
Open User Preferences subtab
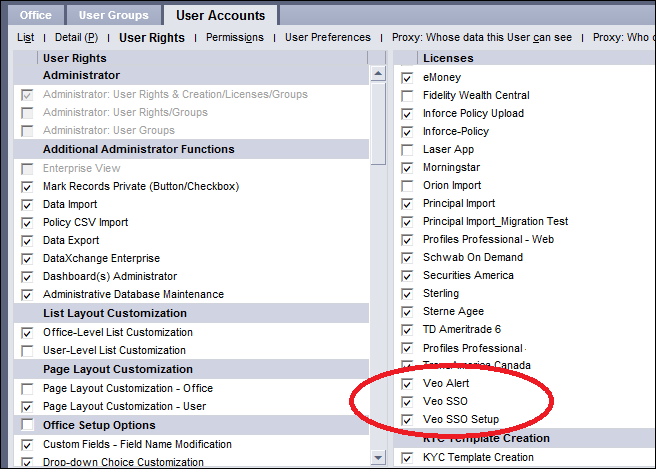click(x=328, y=38)
